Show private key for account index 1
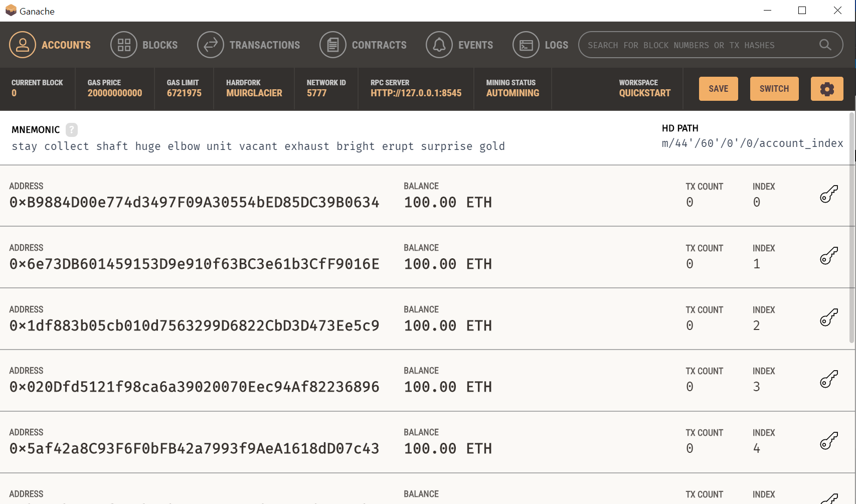Screen dimensions: 856x504 (829, 255)
